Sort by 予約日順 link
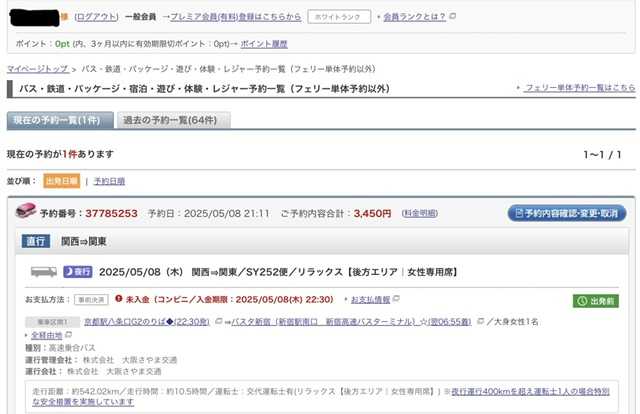The height and width of the screenshot is (414, 640). click(x=109, y=181)
